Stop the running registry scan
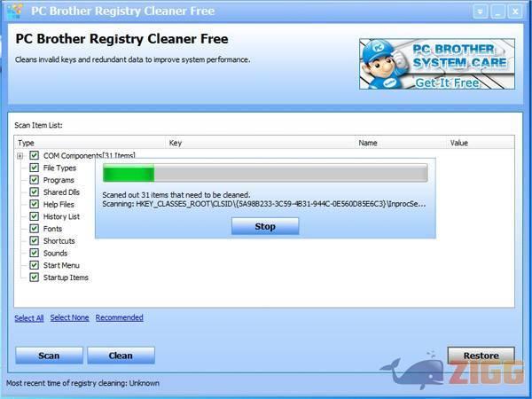Viewport: 532px width, 399px height. pyautogui.click(x=265, y=226)
